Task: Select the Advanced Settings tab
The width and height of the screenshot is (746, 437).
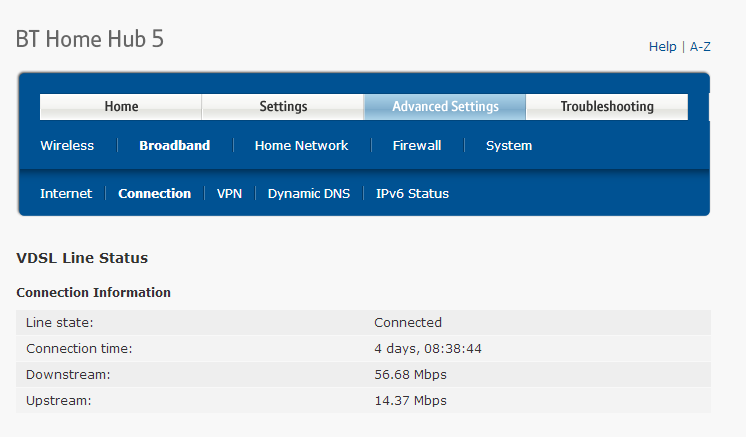Action: pos(445,107)
